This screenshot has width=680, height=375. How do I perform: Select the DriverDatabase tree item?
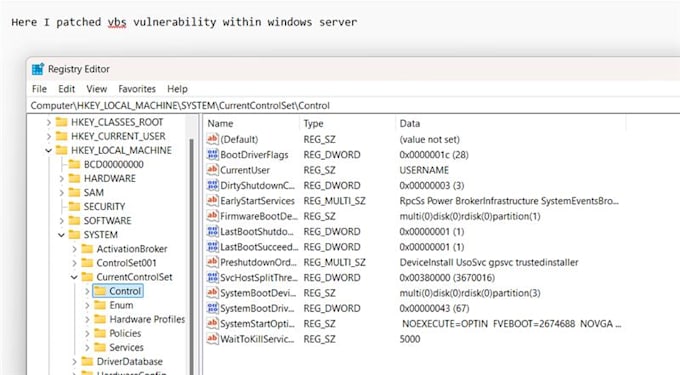pos(130,362)
